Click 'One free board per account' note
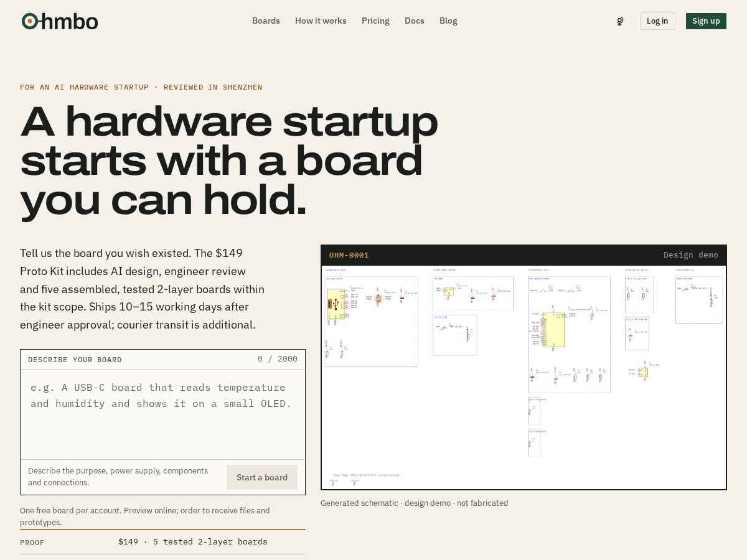 click(145, 516)
